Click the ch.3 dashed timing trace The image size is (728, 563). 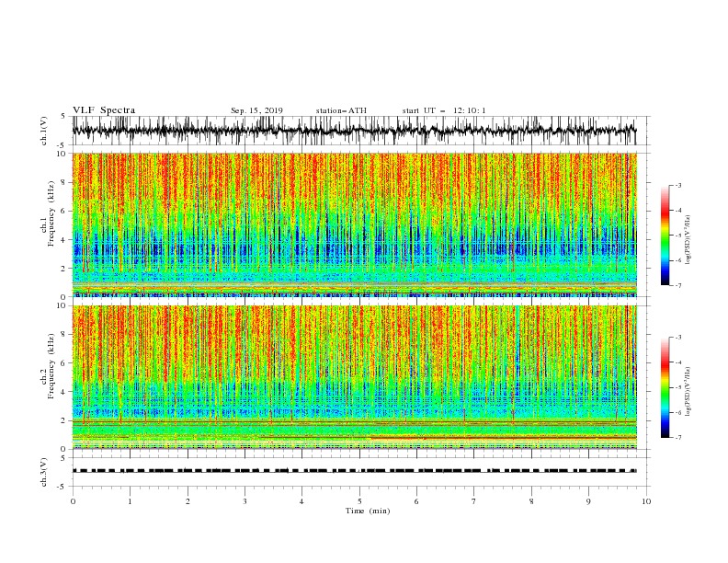coord(355,471)
